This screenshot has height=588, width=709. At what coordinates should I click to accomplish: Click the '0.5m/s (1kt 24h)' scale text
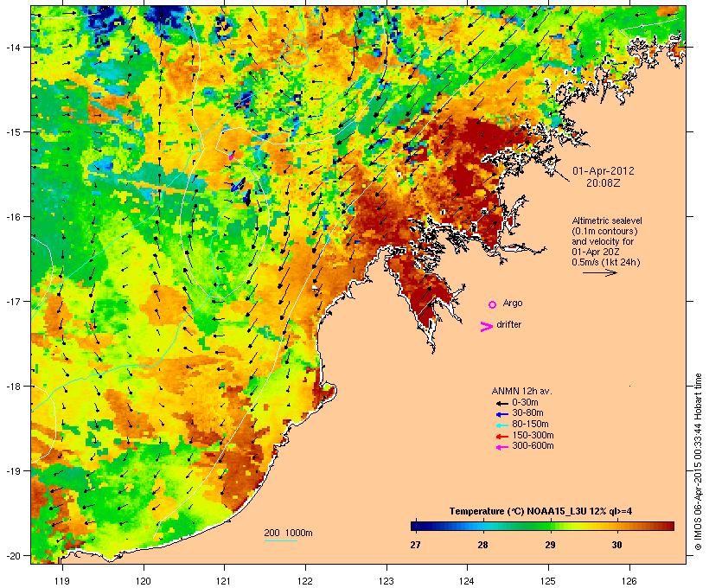click(606, 262)
